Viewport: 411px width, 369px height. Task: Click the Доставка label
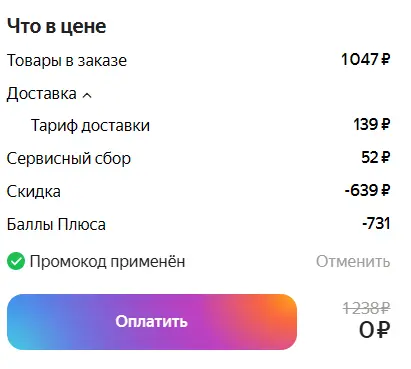(42, 94)
